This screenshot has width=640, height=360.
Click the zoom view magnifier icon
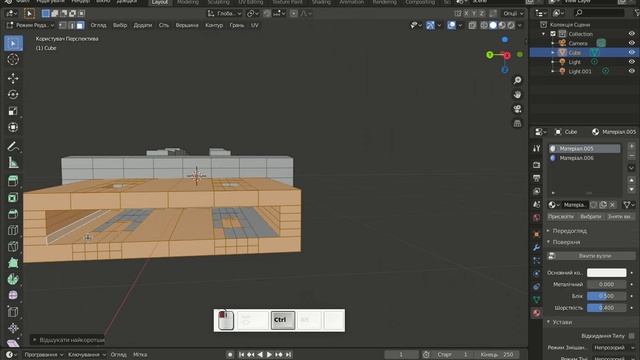[x=517, y=80]
